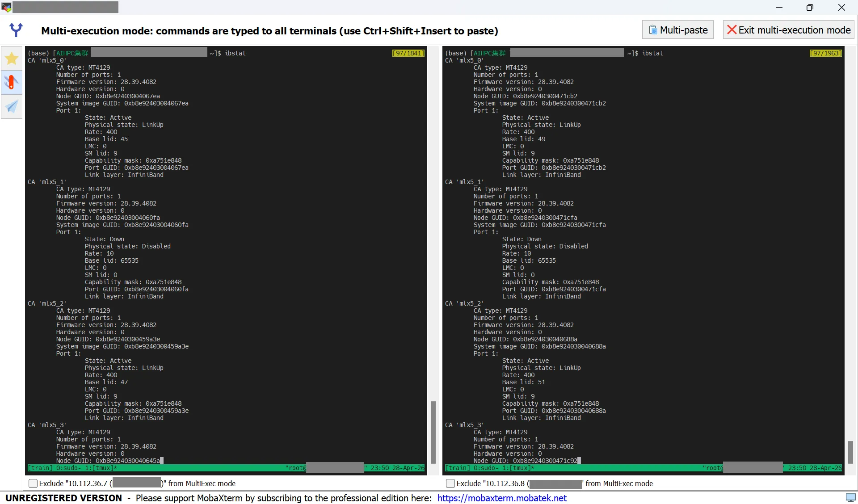
Task: Minimize the MobaXterm window
Action: 779,7
